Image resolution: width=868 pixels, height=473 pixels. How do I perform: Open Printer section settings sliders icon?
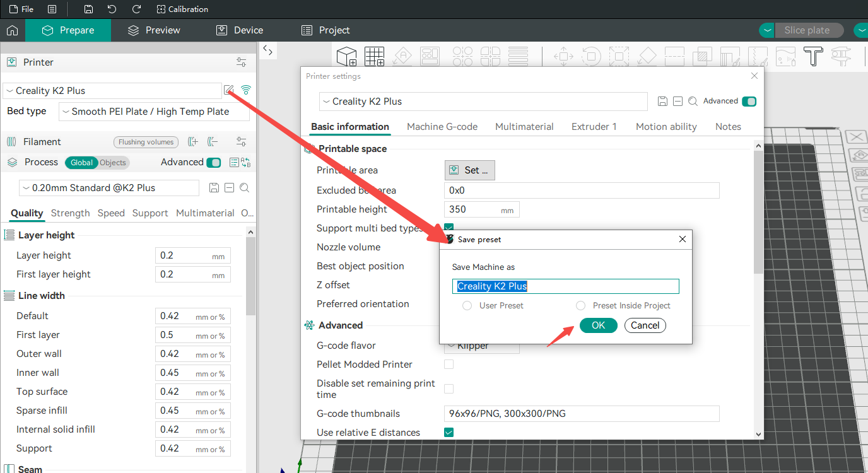click(x=242, y=62)
